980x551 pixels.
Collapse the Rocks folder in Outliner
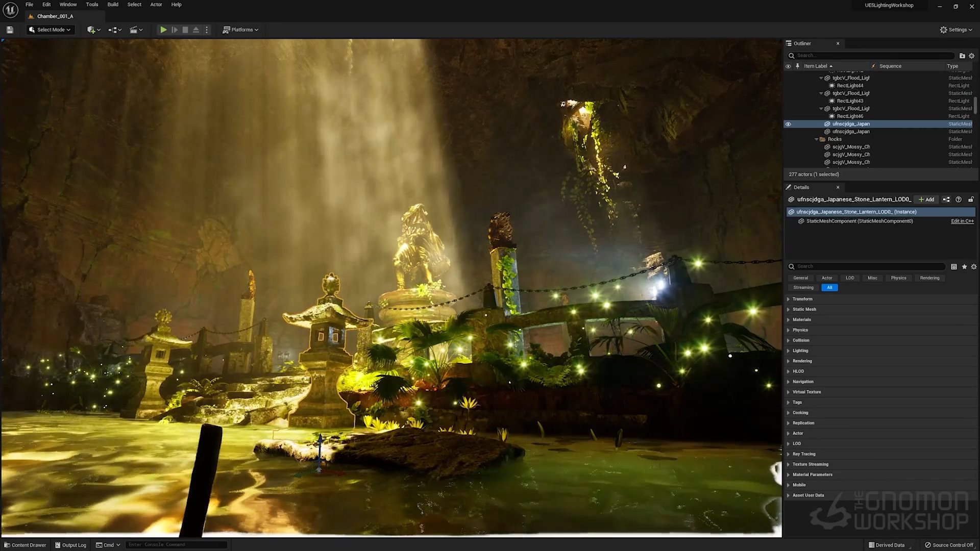[x=816, y=139]
